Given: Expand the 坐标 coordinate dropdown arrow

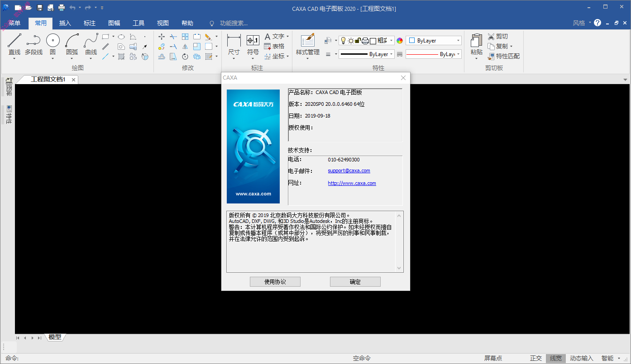Looking at the screenshot, I should [x=287, y=56].
